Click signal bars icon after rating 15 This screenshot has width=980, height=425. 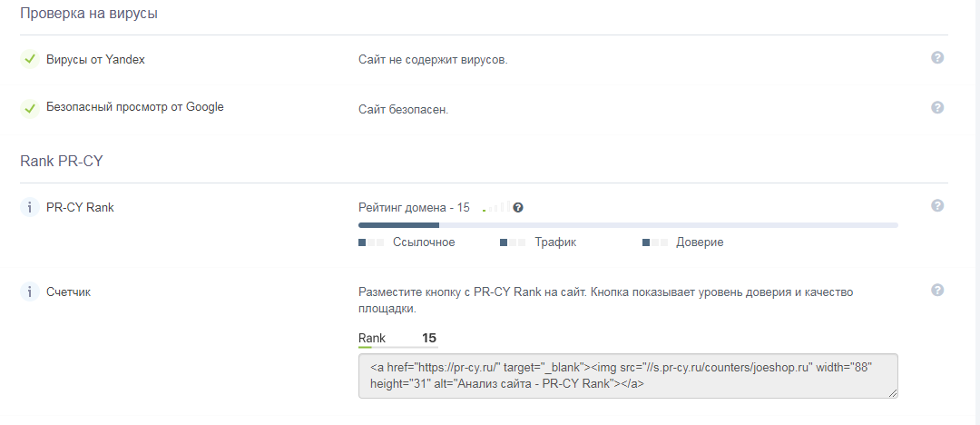496,207
